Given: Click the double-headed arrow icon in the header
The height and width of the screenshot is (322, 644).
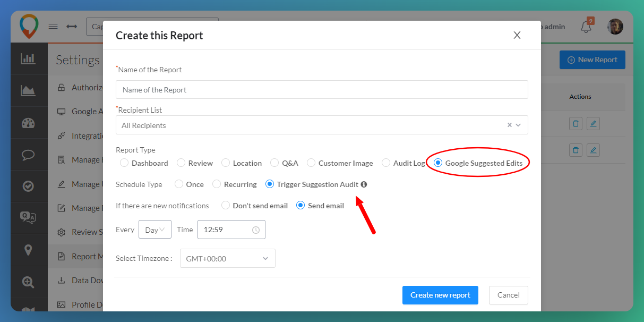Looking at the screenshot, I should 72,27.
